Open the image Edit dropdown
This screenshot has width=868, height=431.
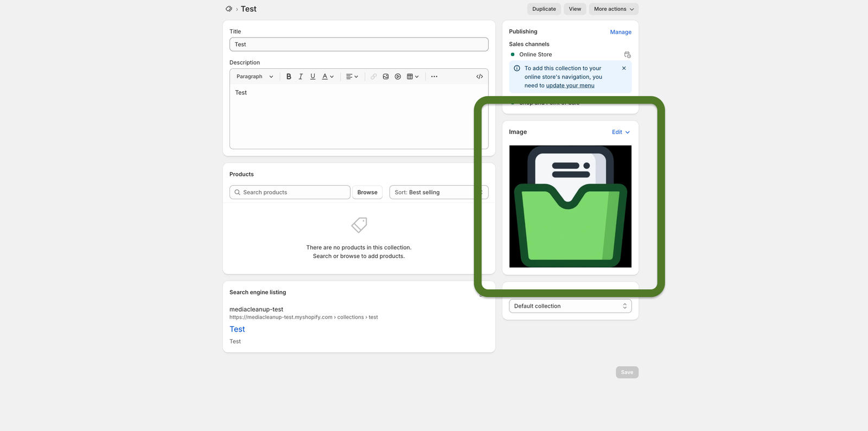point(621,132)
